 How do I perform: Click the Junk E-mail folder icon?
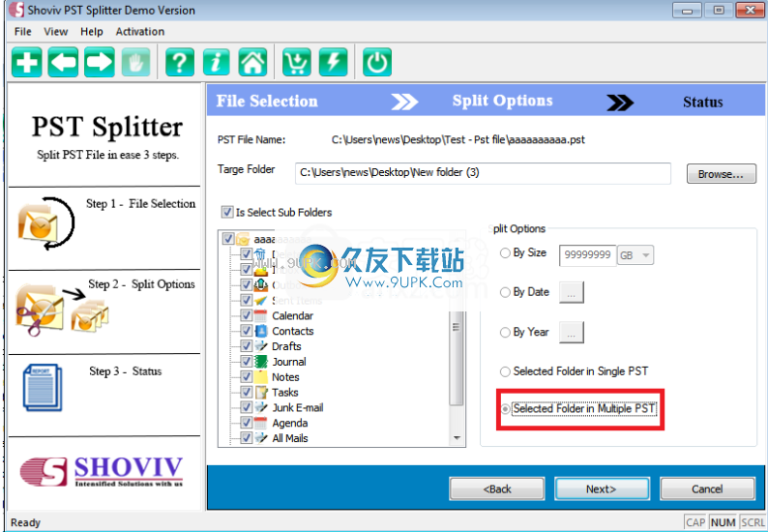click(x=261, y=407)
